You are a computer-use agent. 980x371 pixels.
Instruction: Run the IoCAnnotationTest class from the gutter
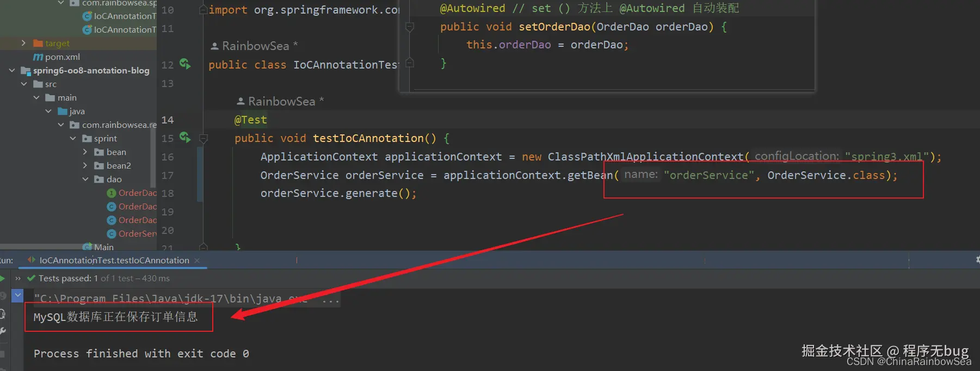point(185,64)
